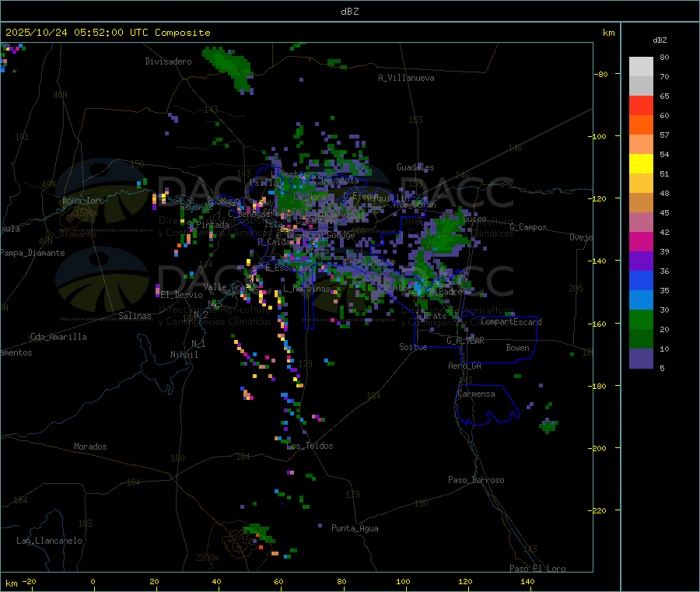The height and width of the screenshot is (592, 700).
Task: Click the bright green 30-20 dBZ swatch
Action: (x=641, y=320)
